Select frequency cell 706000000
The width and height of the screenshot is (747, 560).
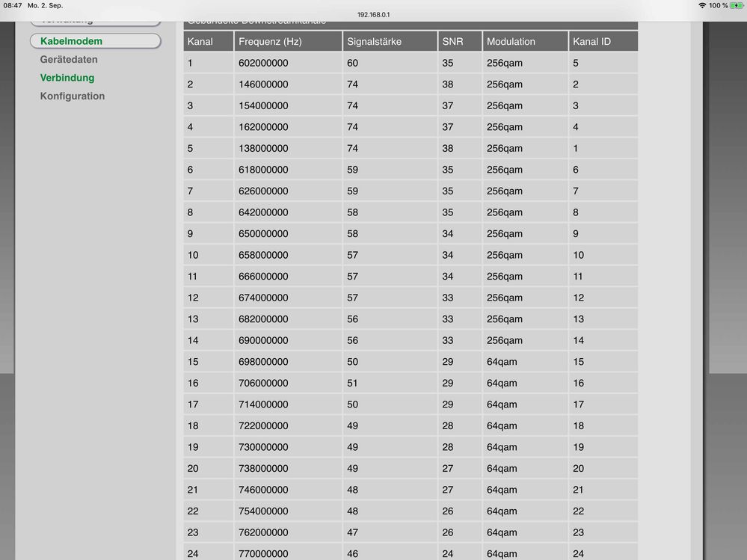pos(288,383)
